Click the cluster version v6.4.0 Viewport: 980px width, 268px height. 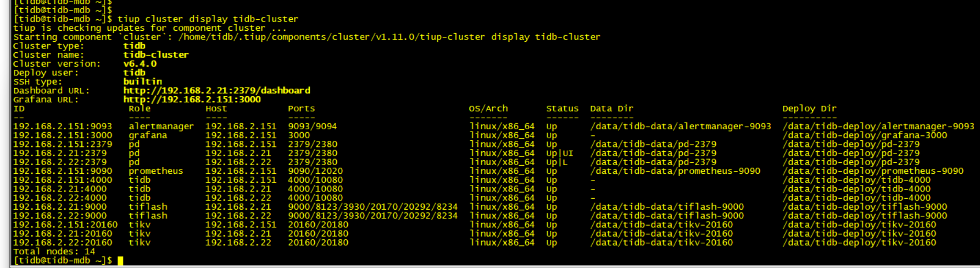point(140,64)
